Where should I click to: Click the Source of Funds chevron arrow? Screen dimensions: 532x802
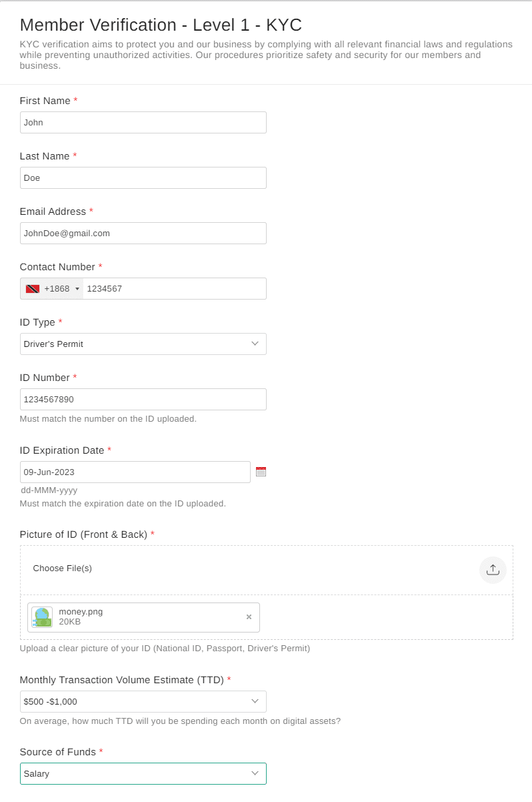point(255,773)
